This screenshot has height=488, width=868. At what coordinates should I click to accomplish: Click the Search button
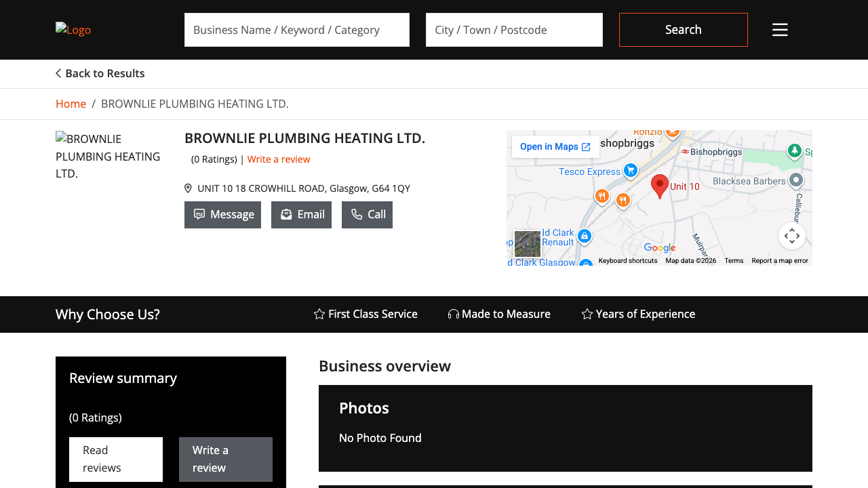(683, 29)
